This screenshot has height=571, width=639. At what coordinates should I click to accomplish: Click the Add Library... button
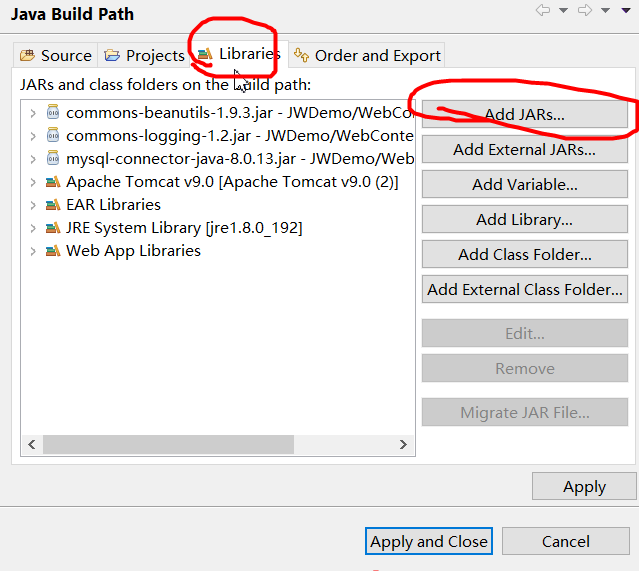[525, 220]
